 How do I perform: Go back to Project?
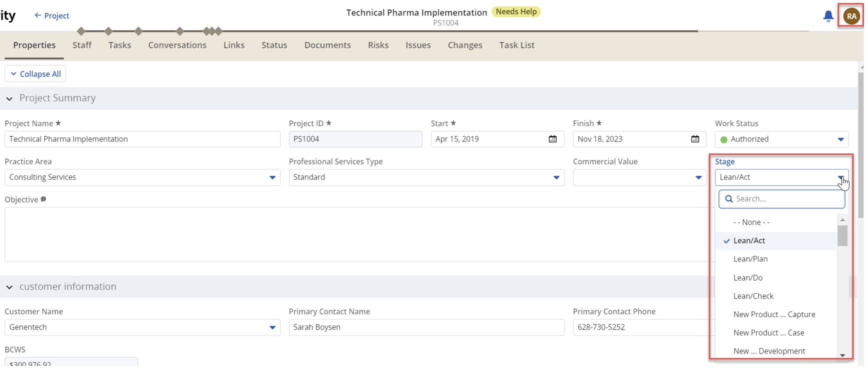tap(51, 15)
